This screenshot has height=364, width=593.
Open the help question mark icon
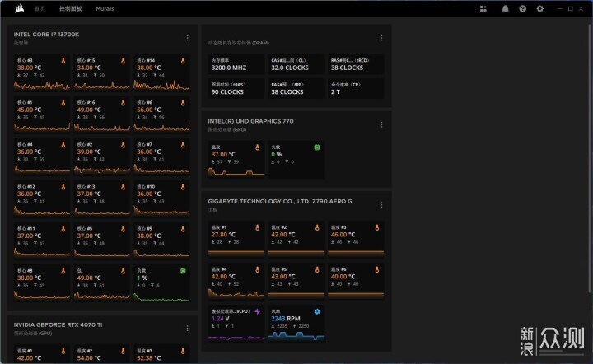(x=523, y=9)
